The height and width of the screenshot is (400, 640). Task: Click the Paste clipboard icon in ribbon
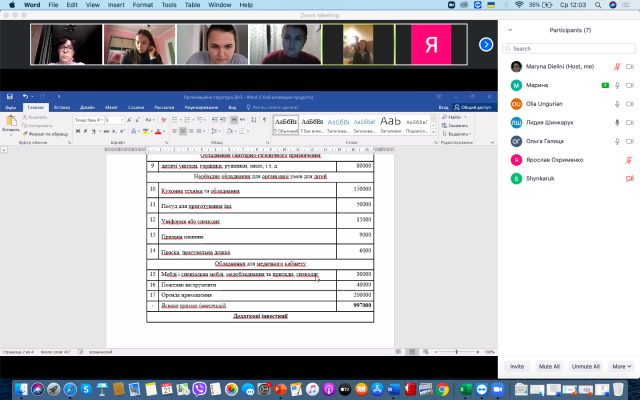(11, 122)
